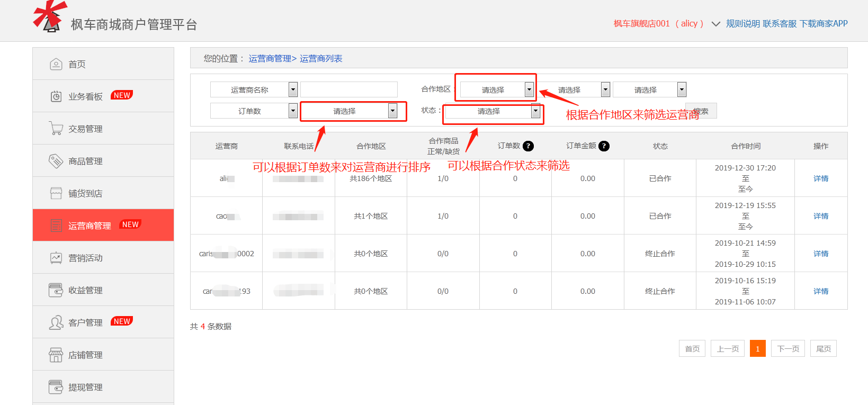Click page 1 pagination button

(x=758, y=348)
